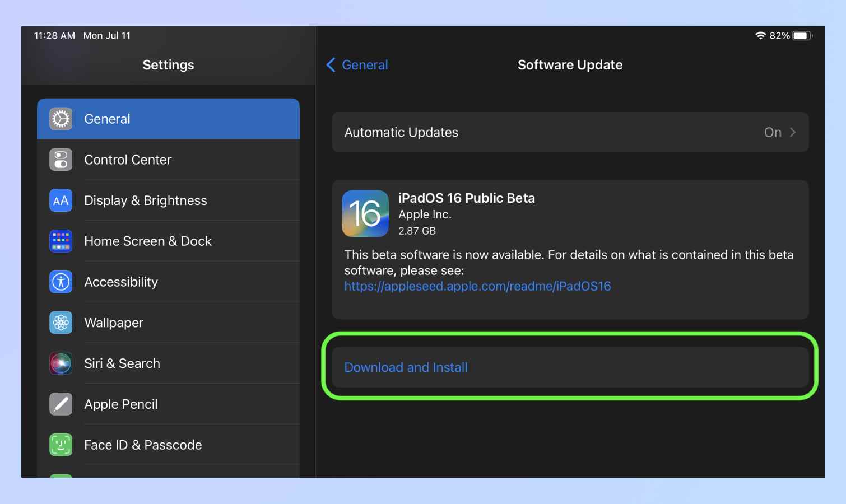Open Wallpaper settings
The height and width of the screenshot is (504, 846).
click(x=168, y=323)
